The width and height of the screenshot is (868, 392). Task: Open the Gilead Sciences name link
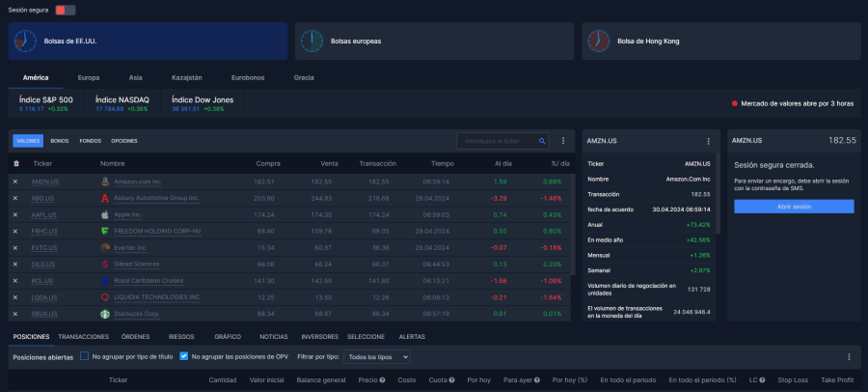pos(137,264)
